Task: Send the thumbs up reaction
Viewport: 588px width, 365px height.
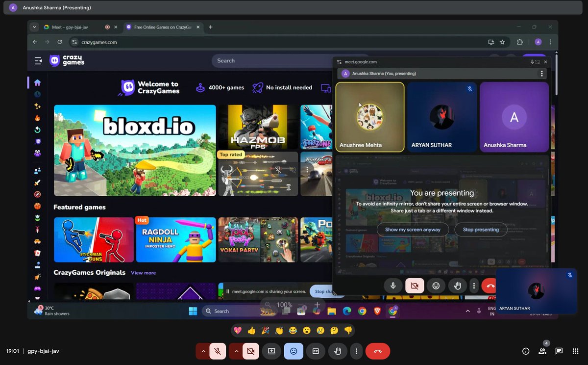Action: point(251,331)
